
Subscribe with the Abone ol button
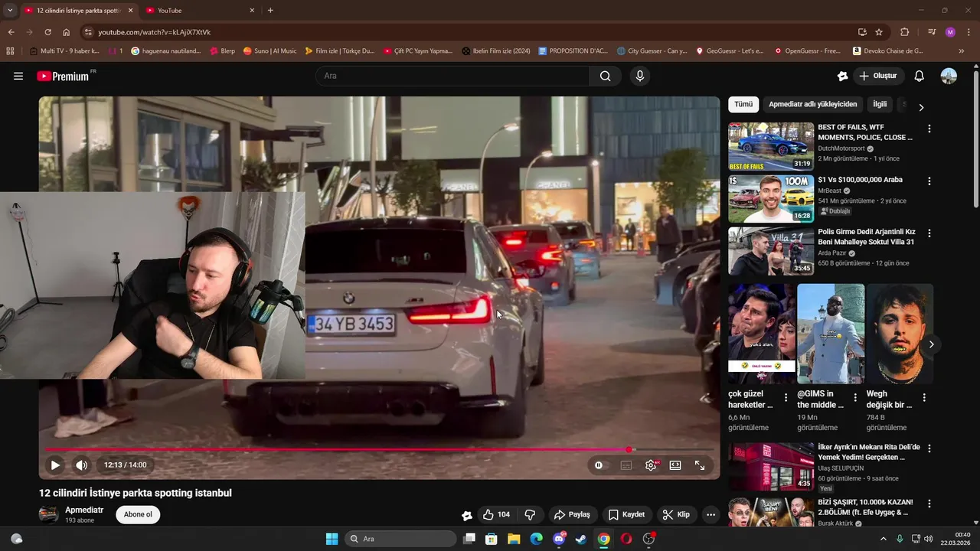[x=138, y=514]
